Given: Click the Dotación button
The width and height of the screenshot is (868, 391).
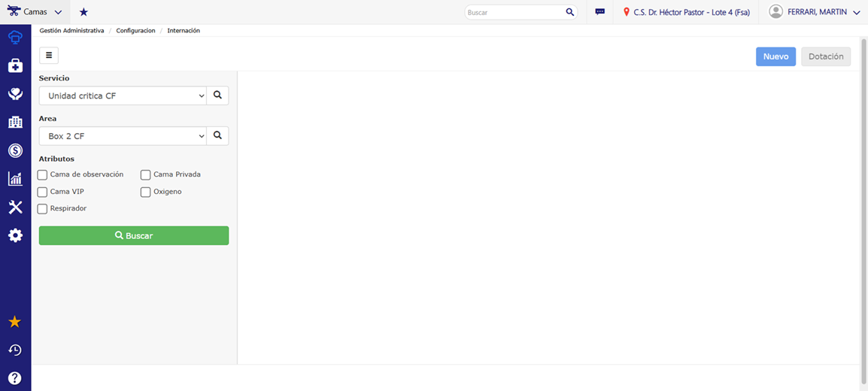Looking at the screenshot, I should (x=826, y=56).
